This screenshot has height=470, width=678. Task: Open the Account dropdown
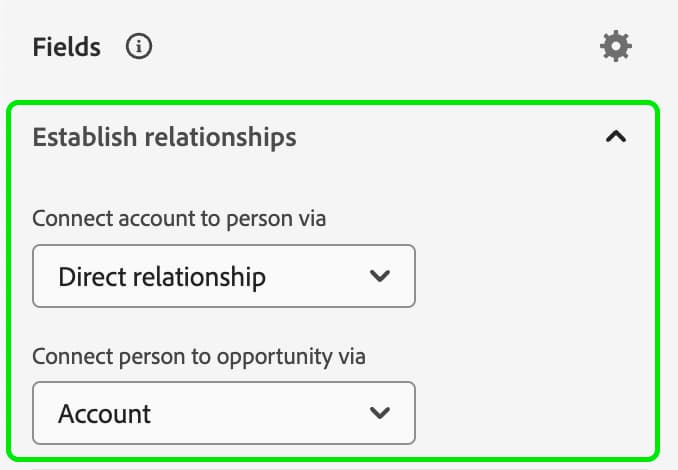pos(223,412)
